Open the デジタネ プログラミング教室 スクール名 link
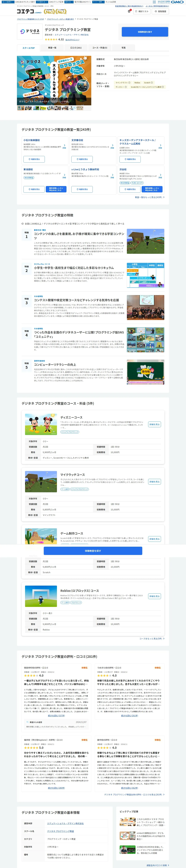The height and width of the screenshot is (868, 186). point(60,831)
